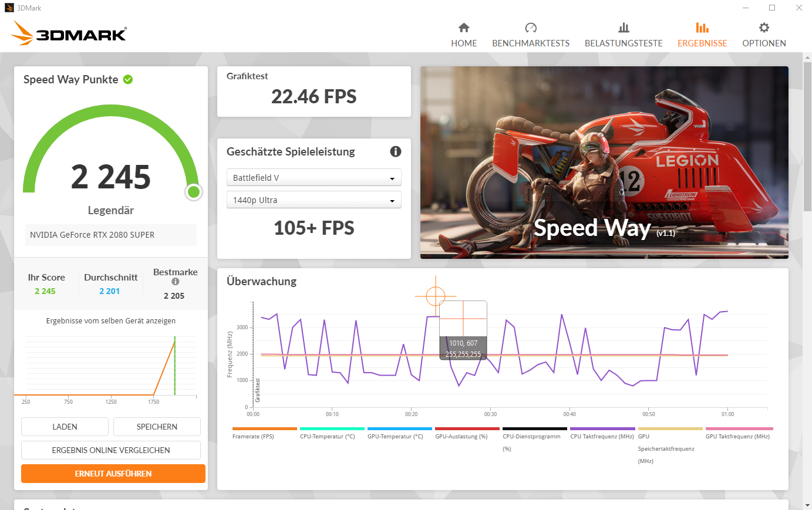Open the Battlefield V game dropdown
This screenshot has width=812, height=510.
314,177
